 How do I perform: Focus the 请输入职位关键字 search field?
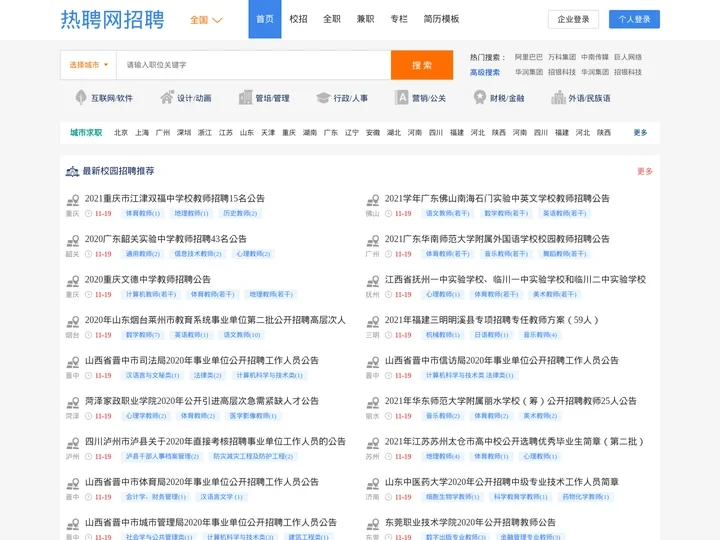tap(253, 65)
